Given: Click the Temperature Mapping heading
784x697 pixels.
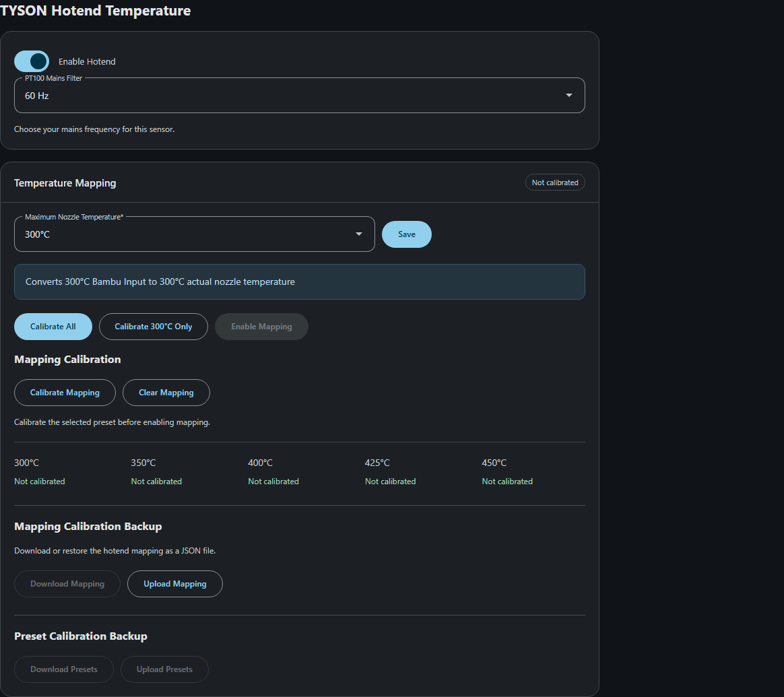Looking at the screenshot, I should click(x=65, y=183).
